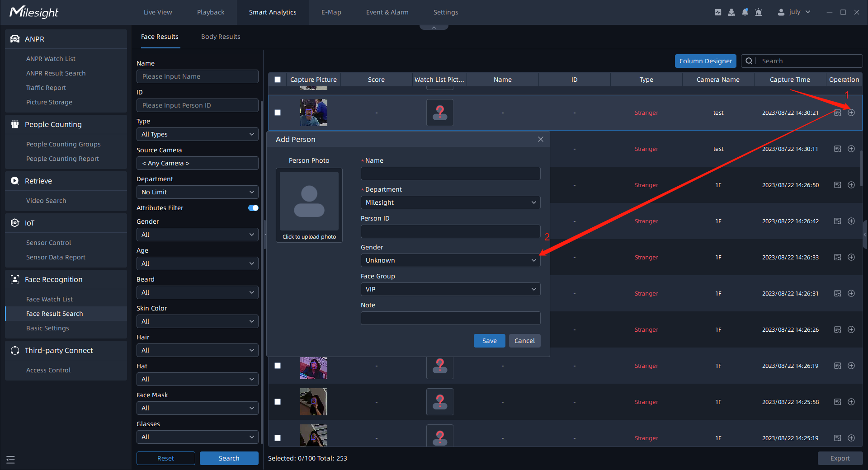Screen dimensions: 868x470
Task: Click the ANPR car icon in sidebar
Action: click(15, 39)
